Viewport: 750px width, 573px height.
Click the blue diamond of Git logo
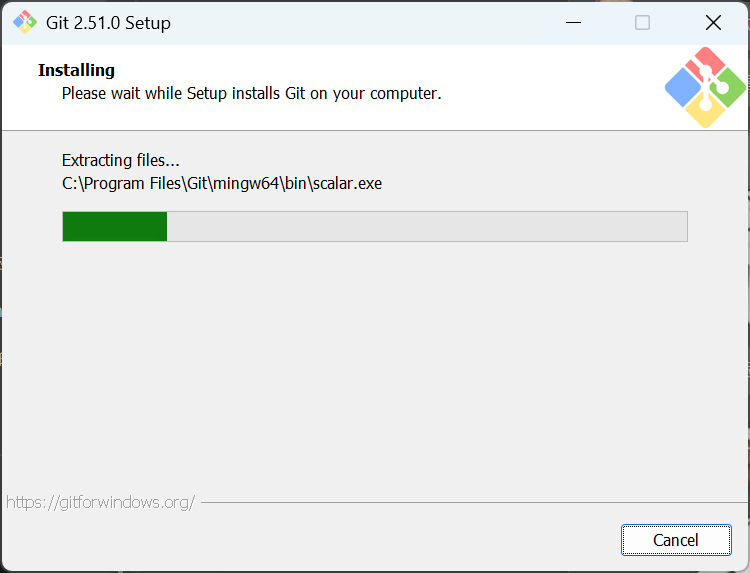coord(683,88)
